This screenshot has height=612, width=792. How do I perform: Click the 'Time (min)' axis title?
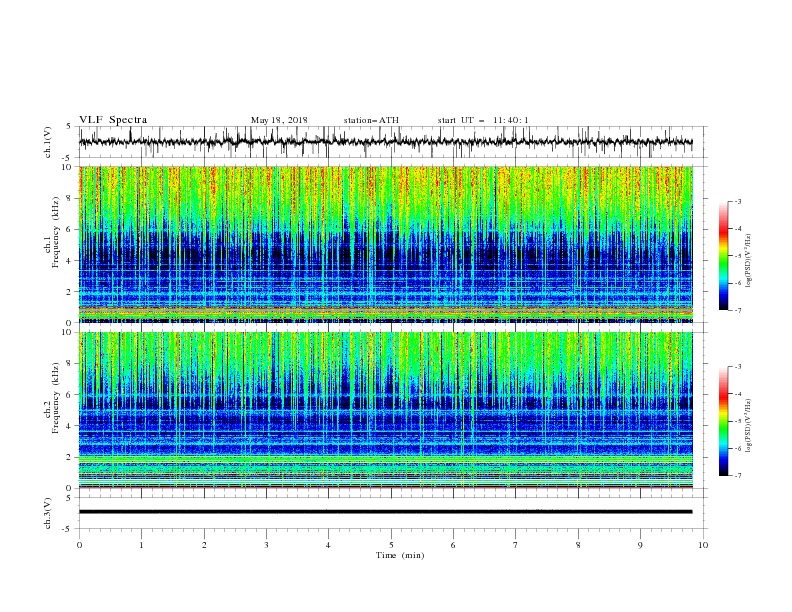coord(400,555)
